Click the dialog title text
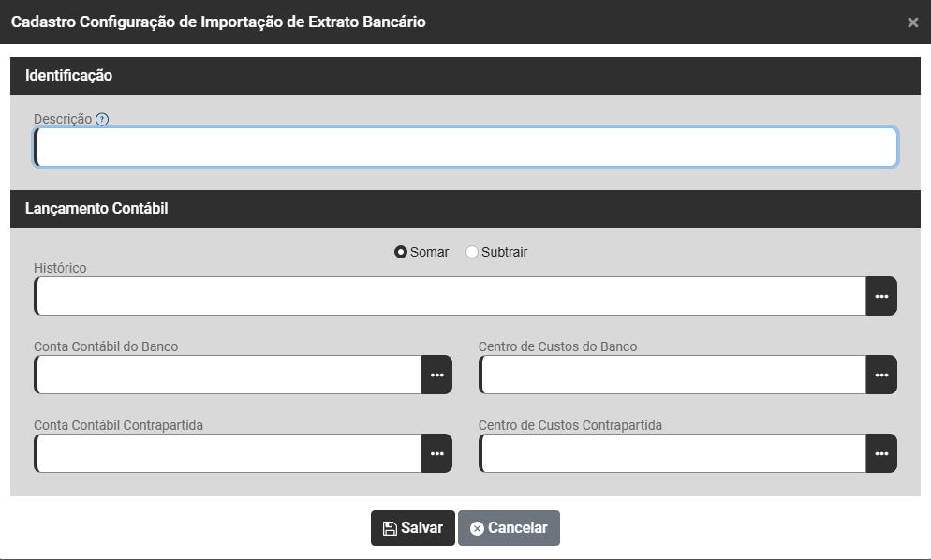This screenshot has height=560, width=931. 218,22
